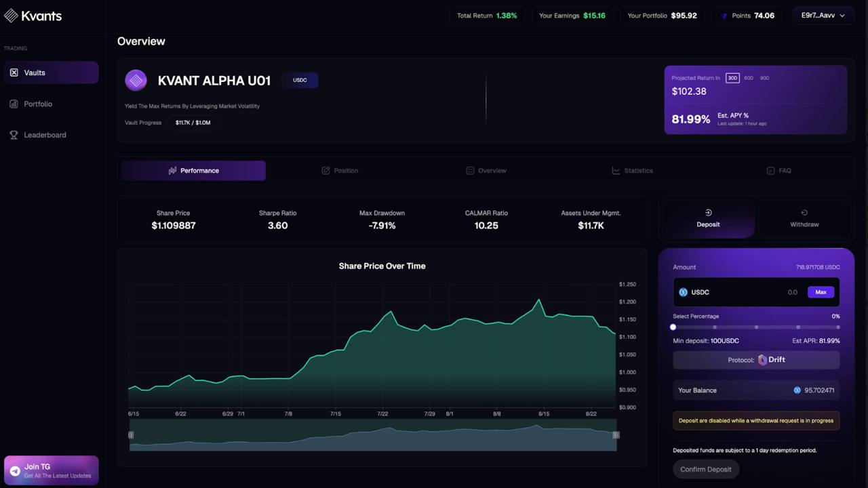This screenshot has width=868, height=488.
Task: Click the Portfolio chart icon in sidebar
Action: pyautogui.click(x=14, y=104)
